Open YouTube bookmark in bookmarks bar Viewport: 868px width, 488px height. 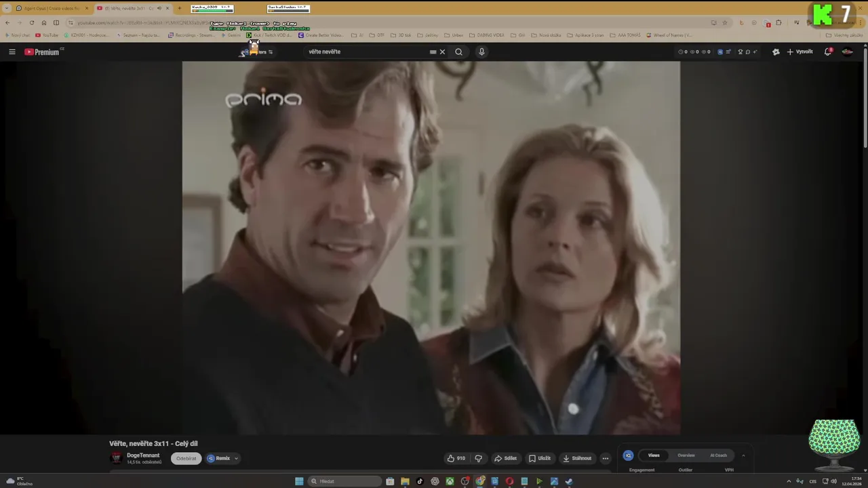tap(47, 35)
